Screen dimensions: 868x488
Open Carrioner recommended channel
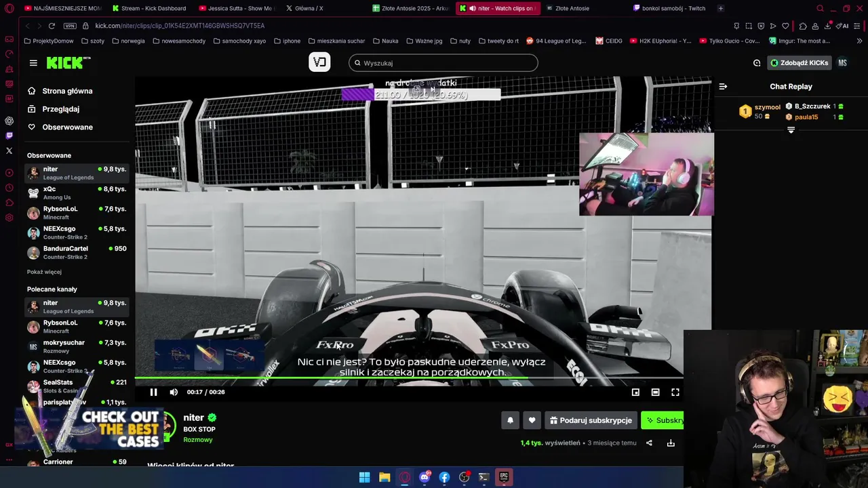coord(77,462)
